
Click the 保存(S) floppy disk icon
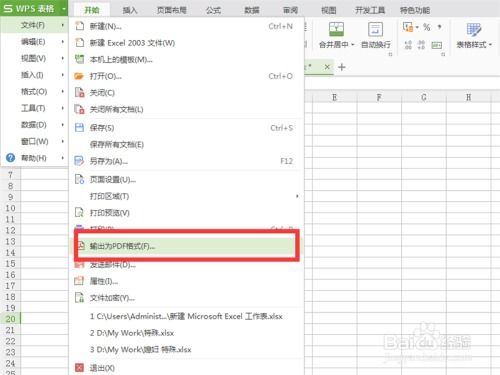[79, 128]
